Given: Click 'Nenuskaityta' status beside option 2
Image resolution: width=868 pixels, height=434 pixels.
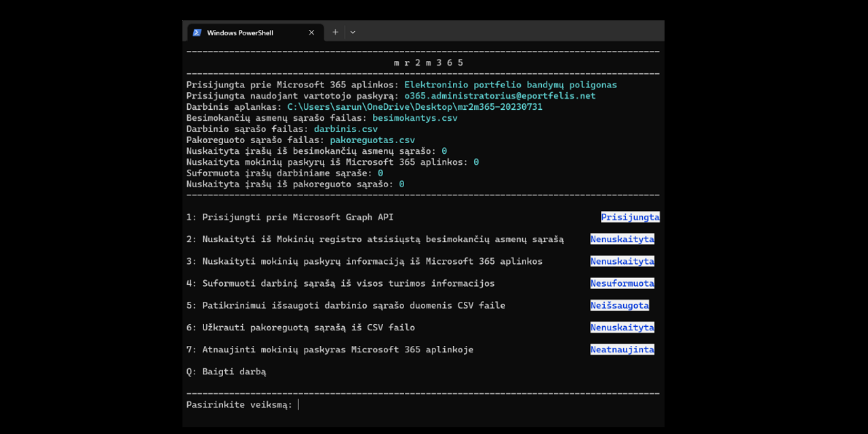Looking at the screenshot, I should (622, 239).
